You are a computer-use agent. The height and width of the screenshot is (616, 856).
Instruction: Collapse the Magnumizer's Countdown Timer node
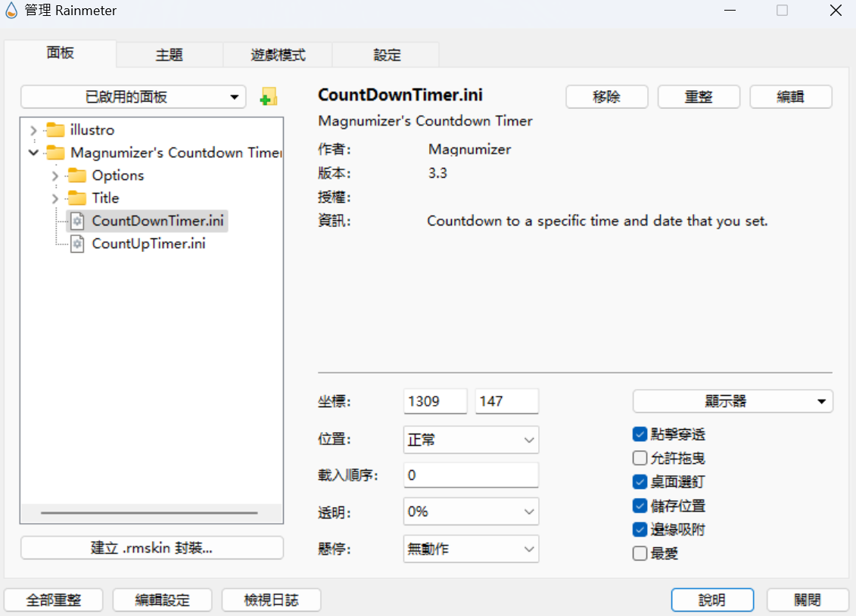coord(33,153)
